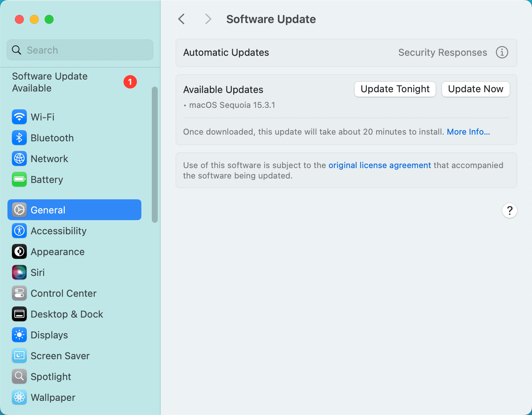Open Spotlight settings
The width and height of the screenshot is (532, 415).
click(51, 376)
